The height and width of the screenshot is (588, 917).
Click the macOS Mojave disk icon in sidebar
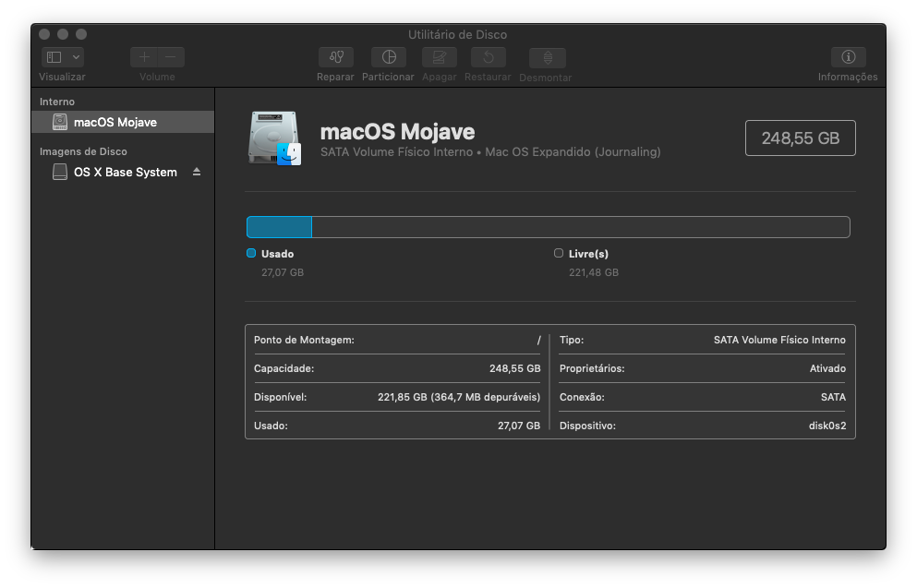[60, 122]
